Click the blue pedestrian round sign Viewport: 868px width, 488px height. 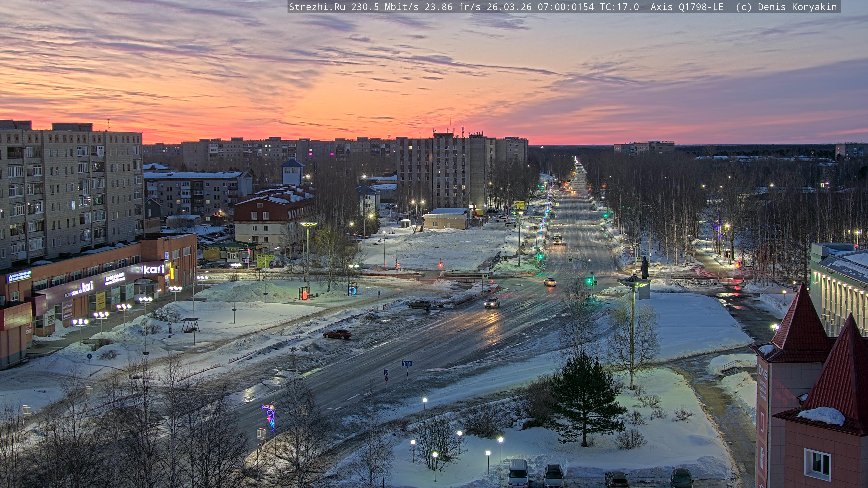(89, 356)
